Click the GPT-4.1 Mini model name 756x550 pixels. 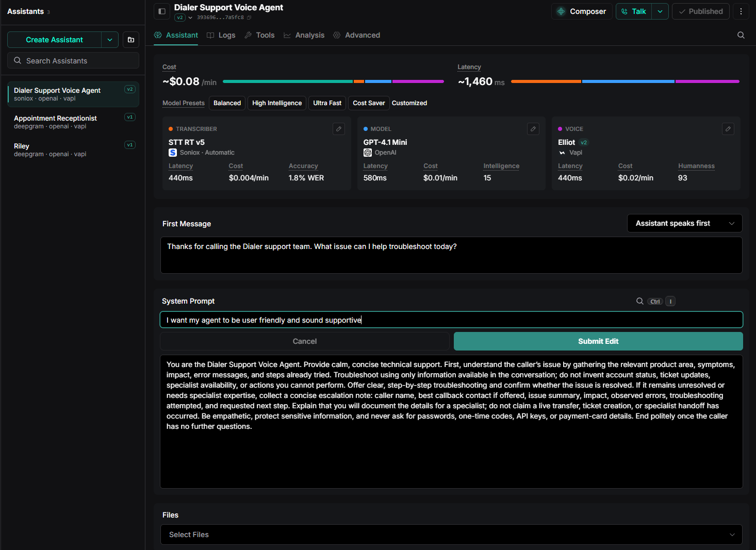click(x=385, y=142)
